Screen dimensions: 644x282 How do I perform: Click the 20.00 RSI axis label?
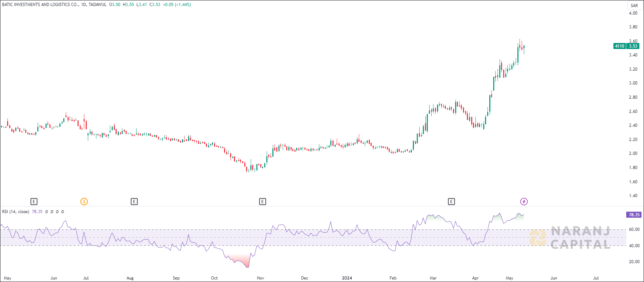click(634, 262)
